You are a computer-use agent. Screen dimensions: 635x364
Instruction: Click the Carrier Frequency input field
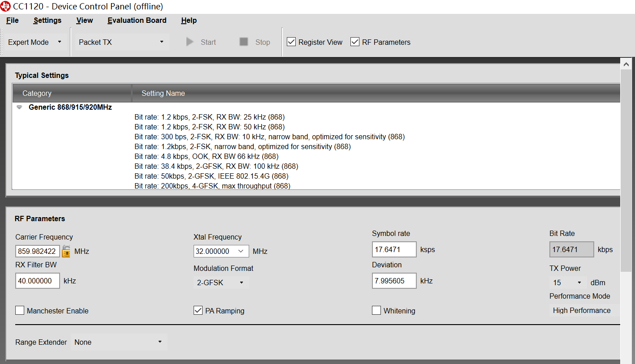tap(38, 251)
